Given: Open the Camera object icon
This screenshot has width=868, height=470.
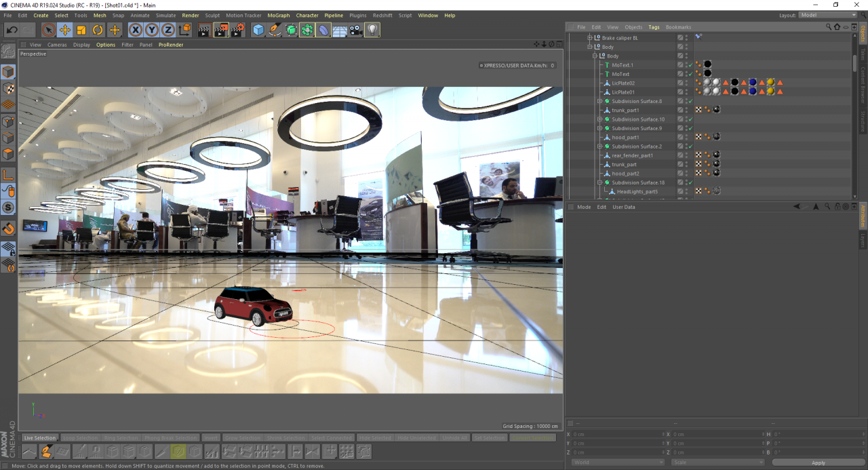Looking at the screenshot, I should coord(356,30).
